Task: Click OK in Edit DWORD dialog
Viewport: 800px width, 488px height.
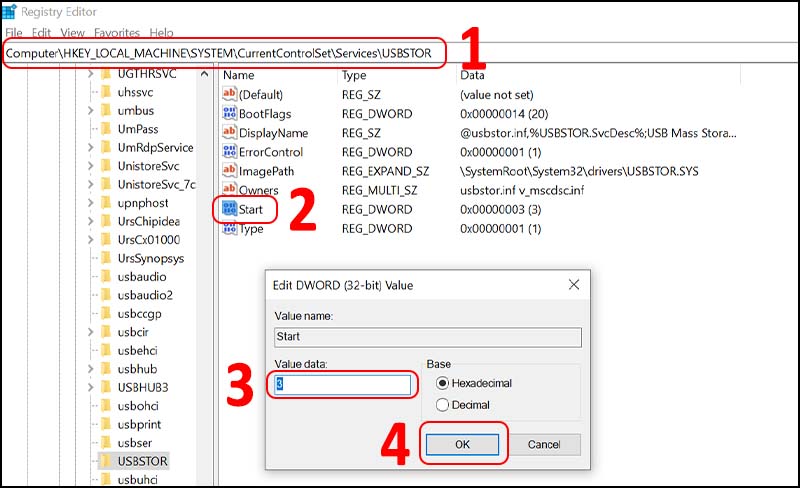Action: [462, 445]
